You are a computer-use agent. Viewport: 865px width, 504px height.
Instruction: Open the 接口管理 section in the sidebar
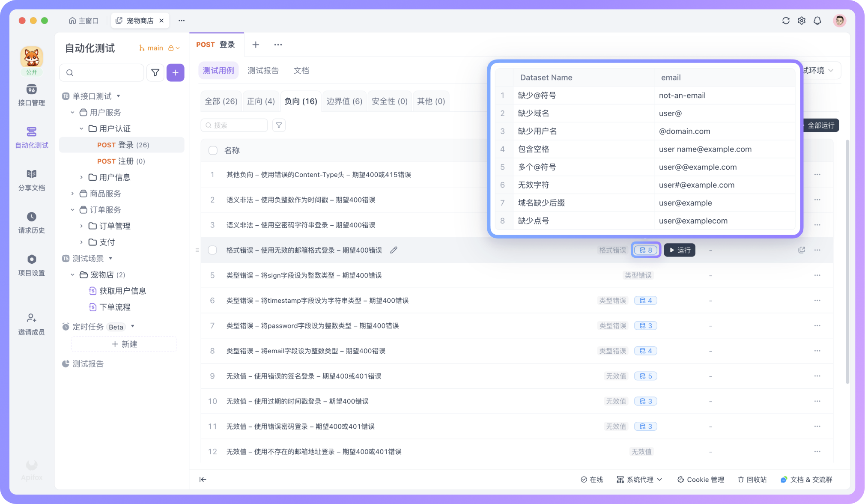31,94
